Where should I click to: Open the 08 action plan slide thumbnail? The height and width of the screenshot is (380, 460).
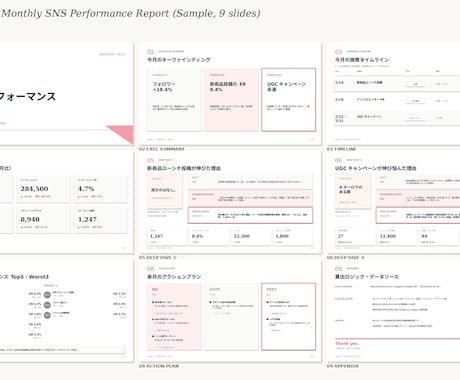click(230, 311)
